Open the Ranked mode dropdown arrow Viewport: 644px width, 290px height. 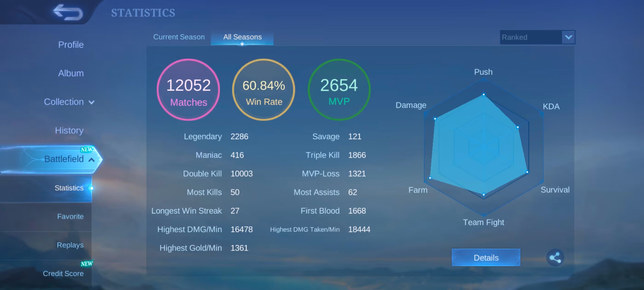click(568, 37)
